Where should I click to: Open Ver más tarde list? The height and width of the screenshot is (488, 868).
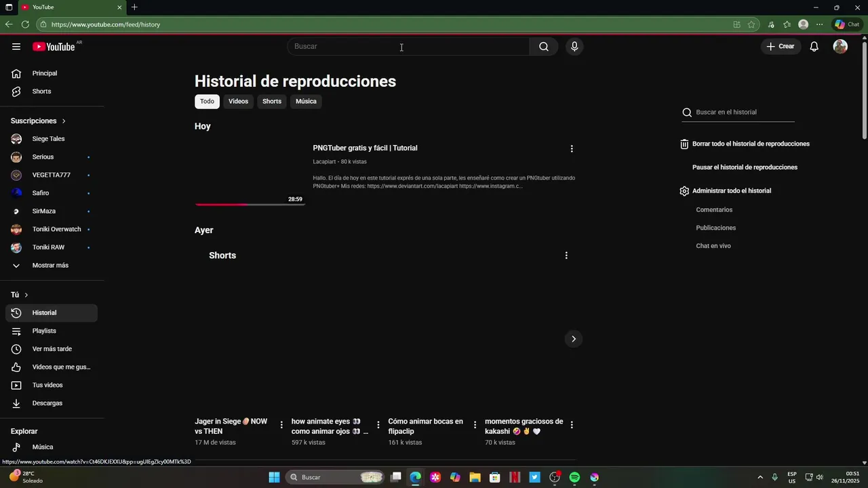pos(52,349)
